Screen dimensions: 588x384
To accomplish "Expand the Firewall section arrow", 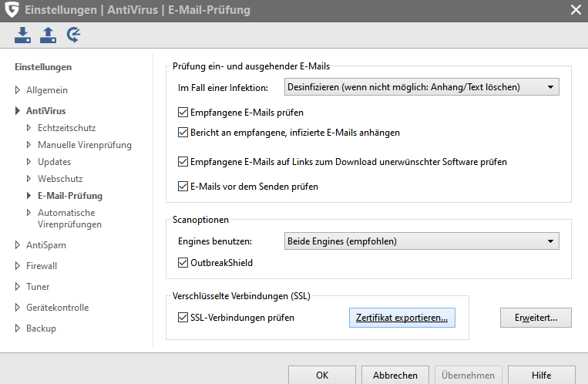I will coord(18,266).
